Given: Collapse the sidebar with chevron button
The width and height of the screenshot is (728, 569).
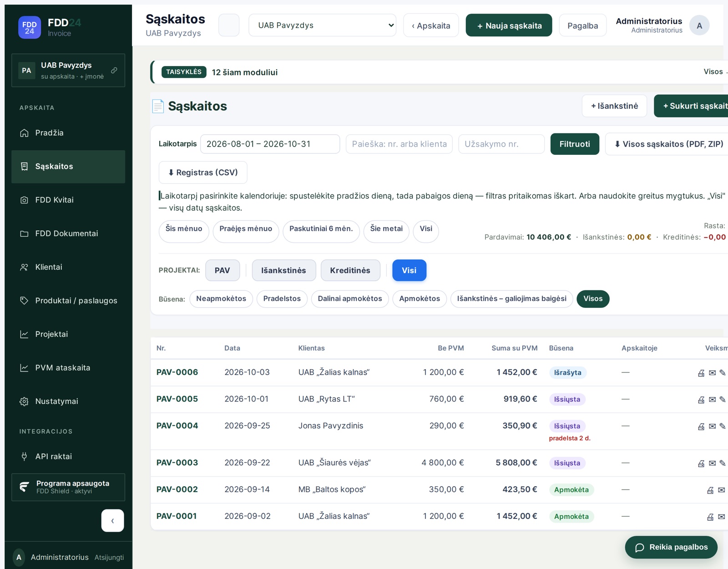Looking at the screenshot, I should pos(112,520).
